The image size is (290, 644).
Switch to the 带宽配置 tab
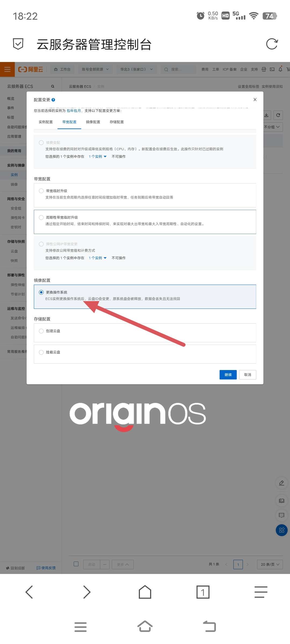tap(69, 122)
